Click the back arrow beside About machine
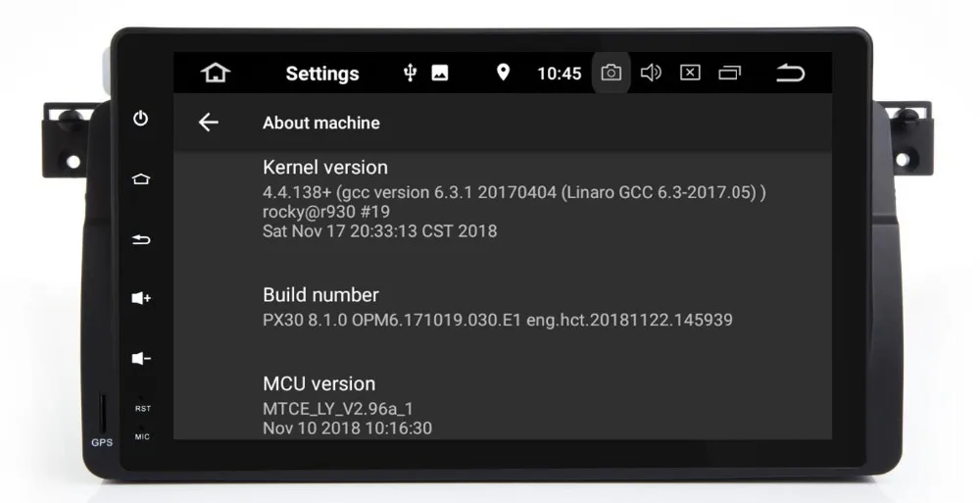Viewport: 980px width, 503px height. pyautogui.click(x=208, y=122)
